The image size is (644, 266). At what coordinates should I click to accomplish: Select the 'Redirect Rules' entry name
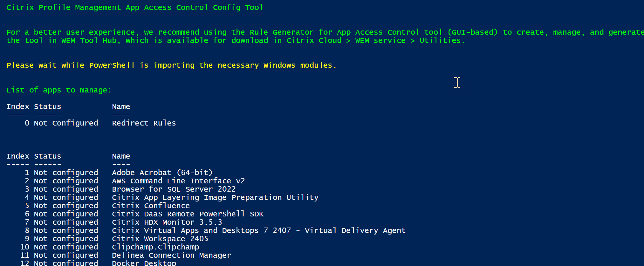[x=144, y=123]
